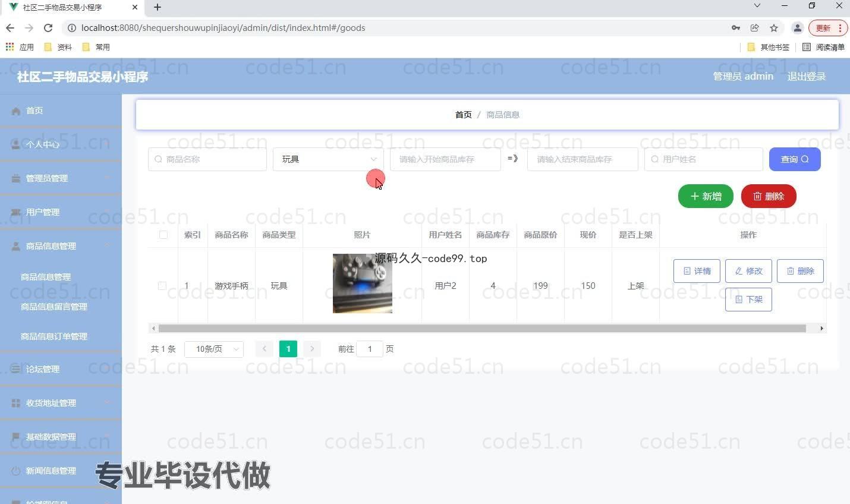Click the person icon beside 个人中心
The width and height of the screenshot is (850, 504).
pos(16,144)
